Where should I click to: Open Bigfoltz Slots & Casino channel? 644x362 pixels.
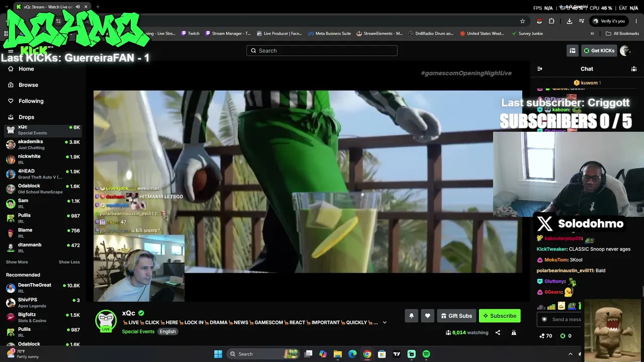coord(43,318)
